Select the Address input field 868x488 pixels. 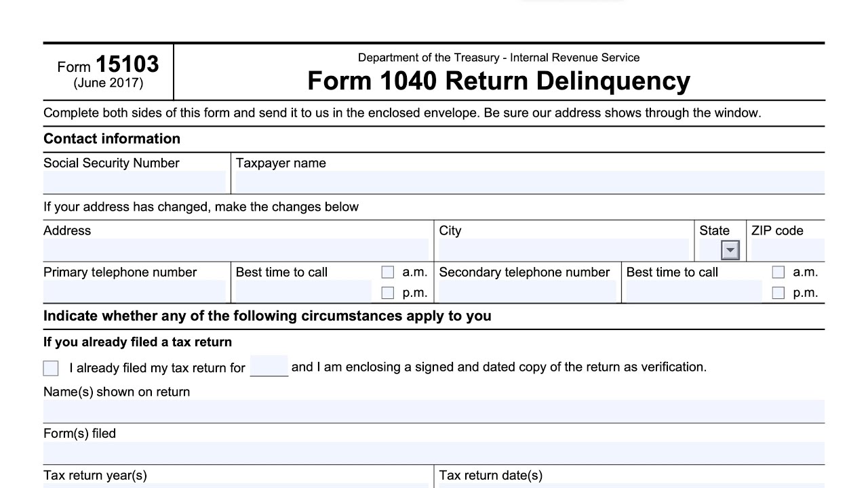click(x=235, y=249)
